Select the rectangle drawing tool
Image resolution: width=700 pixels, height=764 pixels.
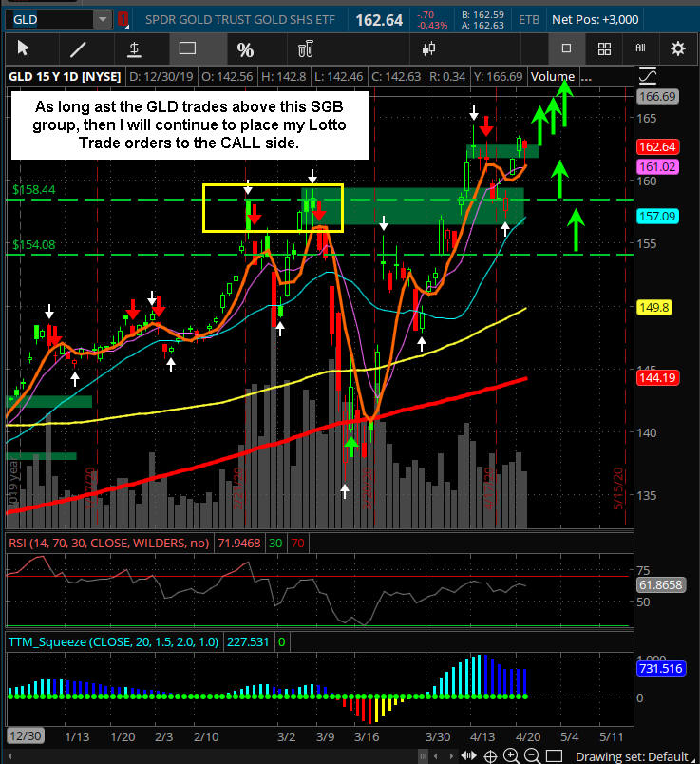pyautogui.click(x=187, y=48)
